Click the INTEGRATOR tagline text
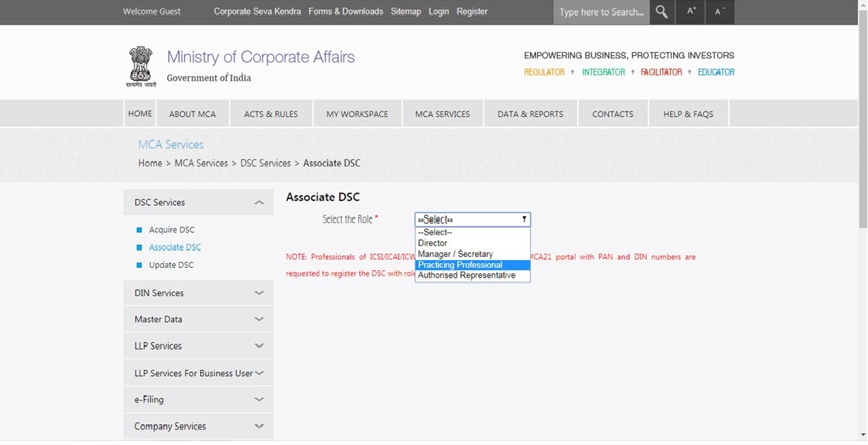This screenshot has width=868, height=445. pyautogui.click(x=603, y=72)
